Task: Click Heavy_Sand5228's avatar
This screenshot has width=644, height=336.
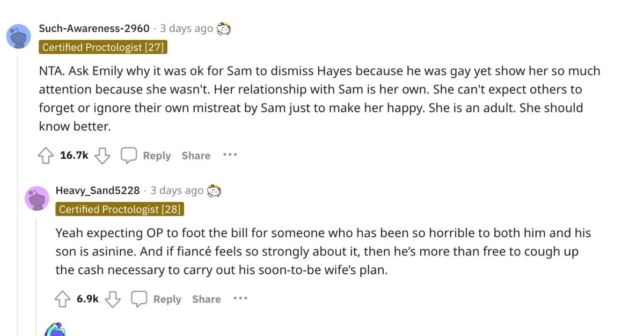Action: [38, 197]
